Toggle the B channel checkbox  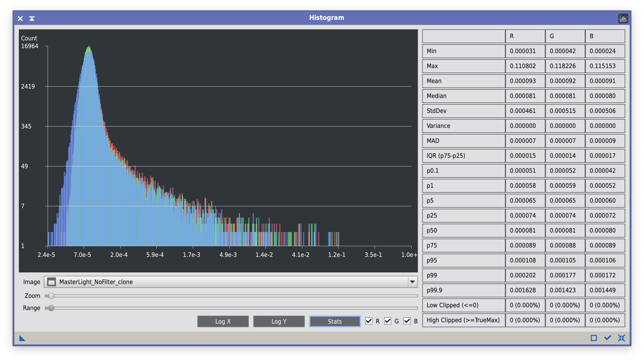click(407, 321)
